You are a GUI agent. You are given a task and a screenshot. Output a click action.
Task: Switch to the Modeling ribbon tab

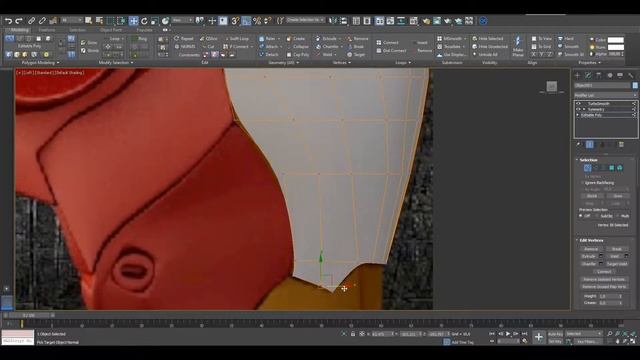click(19, 30)
